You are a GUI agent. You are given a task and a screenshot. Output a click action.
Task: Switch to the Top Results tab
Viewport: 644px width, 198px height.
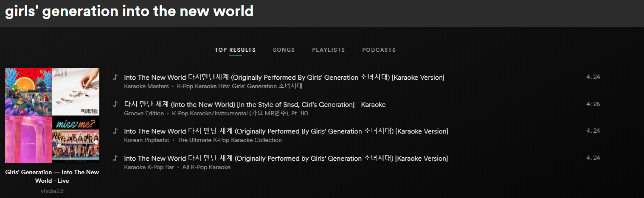pyautogui.click(x=235, y=50)
